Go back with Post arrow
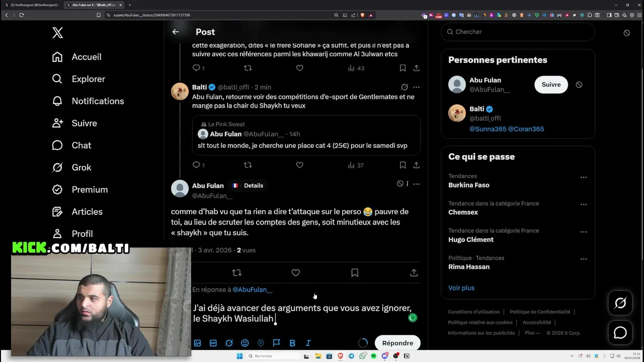 pos(176,32)
